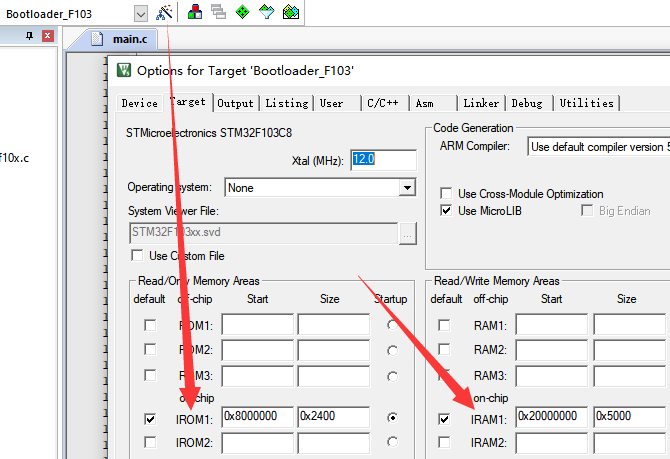Switch to the Output tab
This screenshot has height=459, width=670.
(235, 103)
